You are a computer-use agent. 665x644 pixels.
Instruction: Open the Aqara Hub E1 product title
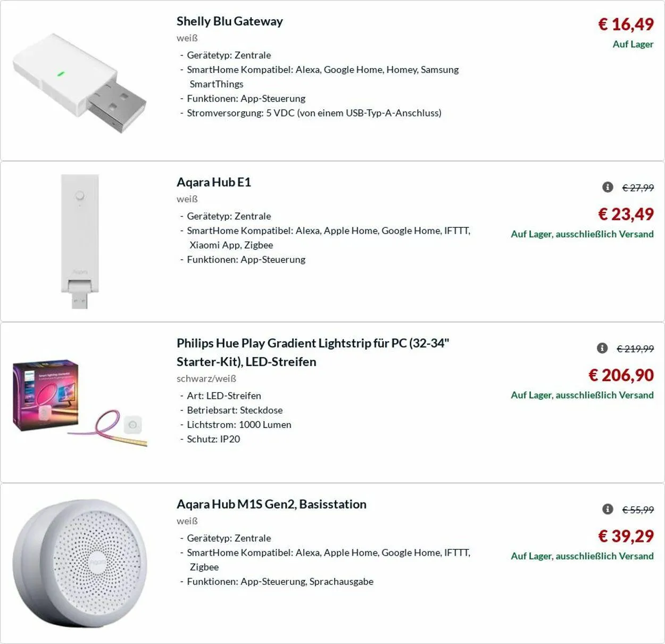click(x=213, y=182)
